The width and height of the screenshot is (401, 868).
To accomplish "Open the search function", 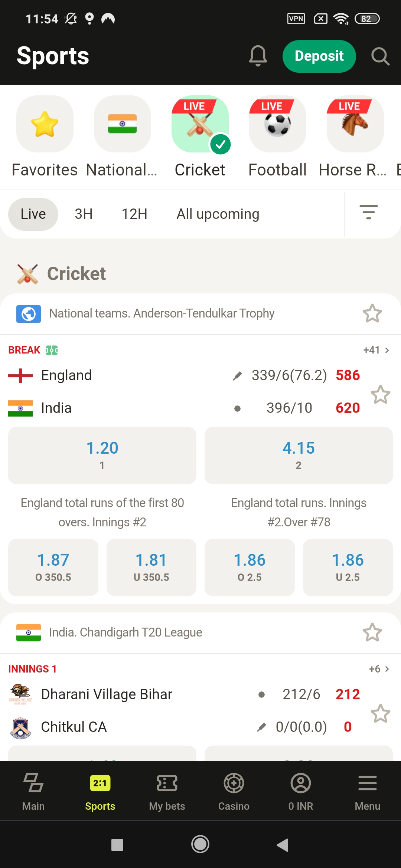I will [380, 56].
